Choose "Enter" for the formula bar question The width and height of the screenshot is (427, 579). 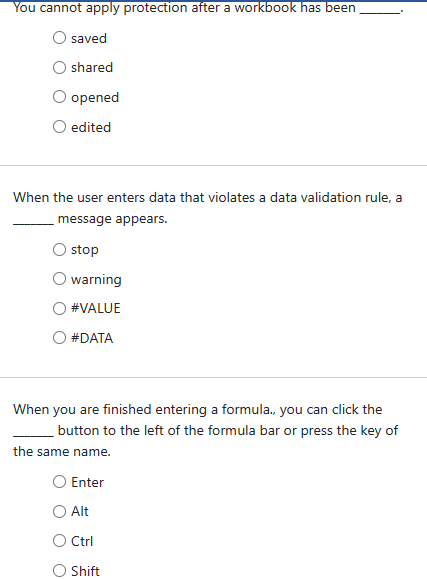pos(59,482)
